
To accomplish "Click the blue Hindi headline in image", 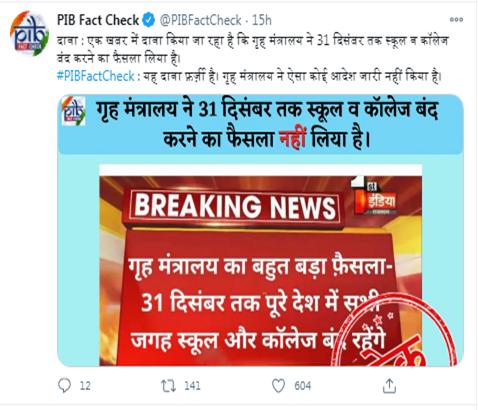I will pos(267,124).
